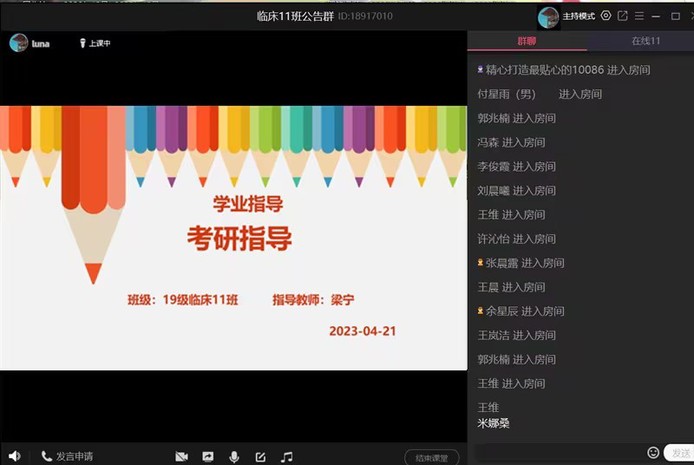The height and width of the screenshot is (465, 694).
Task: Click luna's avatar in video panel
Action: click(x=19, y=43)
